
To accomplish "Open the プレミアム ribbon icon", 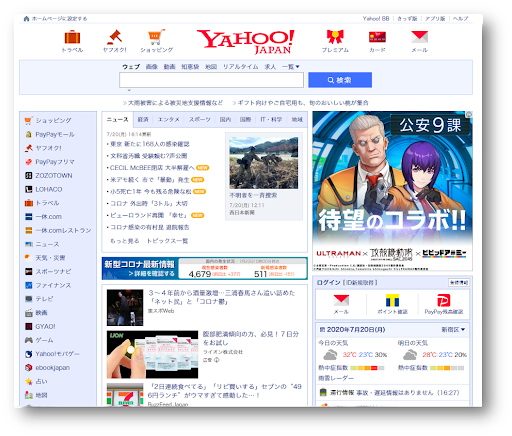I will point(335,37).
